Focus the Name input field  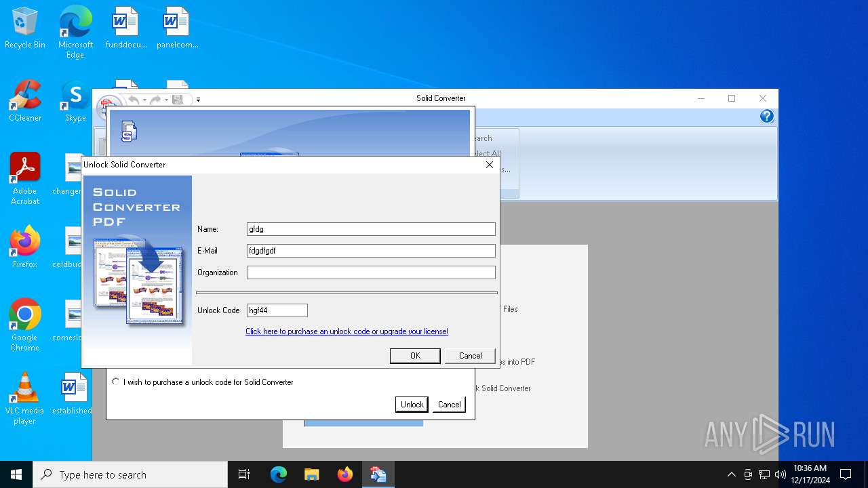click(x=371, y=229)
